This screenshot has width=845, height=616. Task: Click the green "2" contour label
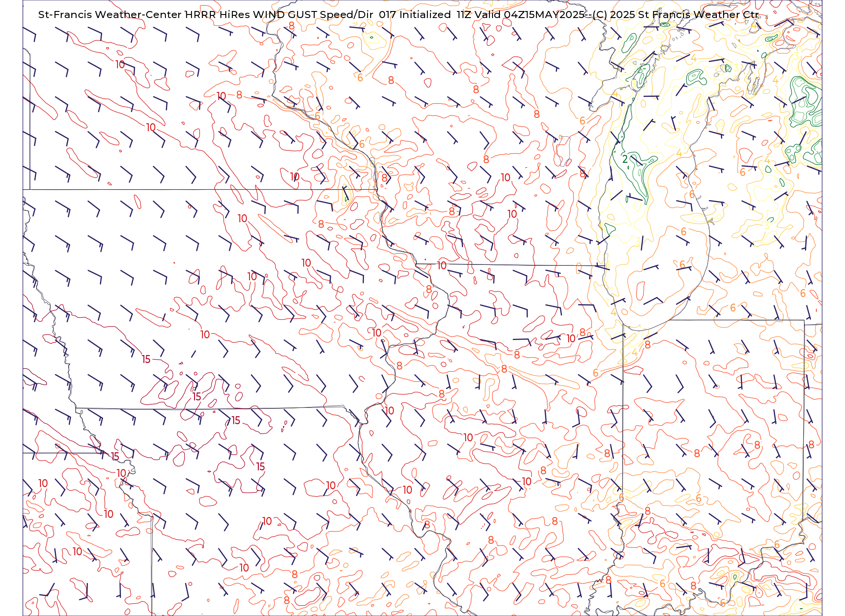(x=625, y=159)
